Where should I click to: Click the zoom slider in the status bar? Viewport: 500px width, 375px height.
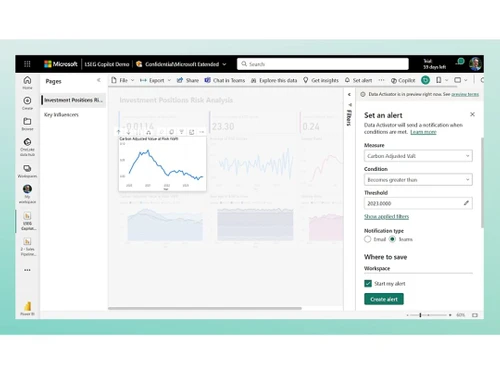[428, 315]
